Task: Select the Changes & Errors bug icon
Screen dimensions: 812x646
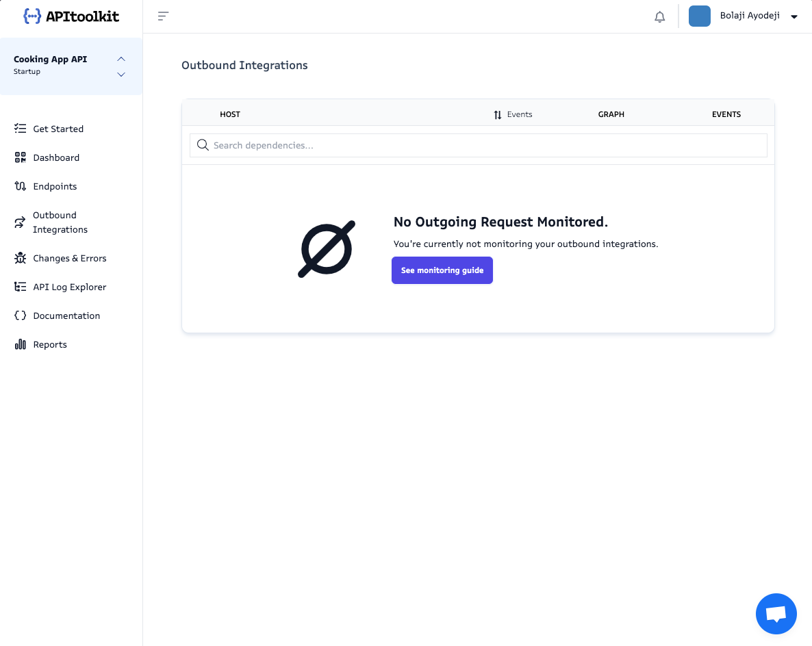Action: [20, 258]
